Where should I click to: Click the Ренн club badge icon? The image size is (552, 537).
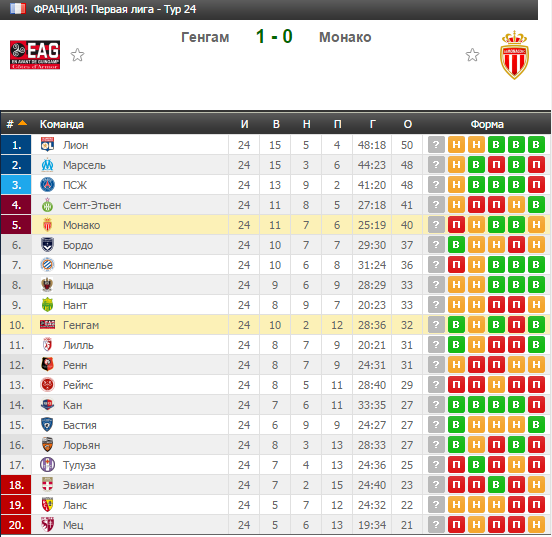47,365
